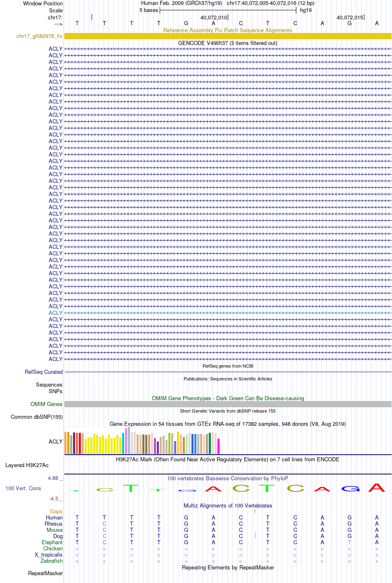This screenshot has height=583, width=392.
Task: Open the GTEx Gene Expression track title
Action: (228, 424)
